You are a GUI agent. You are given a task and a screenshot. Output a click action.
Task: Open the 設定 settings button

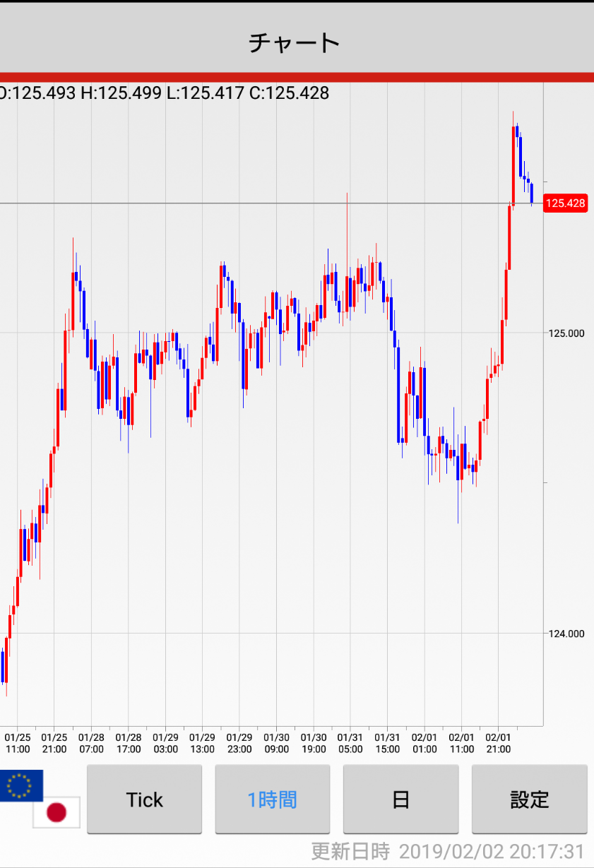click(529, 799)
